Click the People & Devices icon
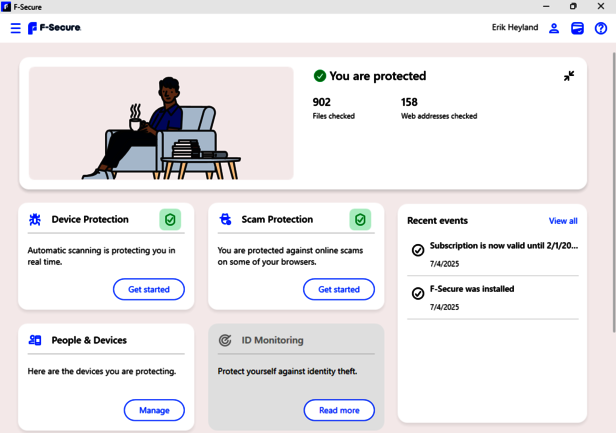The image size is (616, 433). (35, 340)
